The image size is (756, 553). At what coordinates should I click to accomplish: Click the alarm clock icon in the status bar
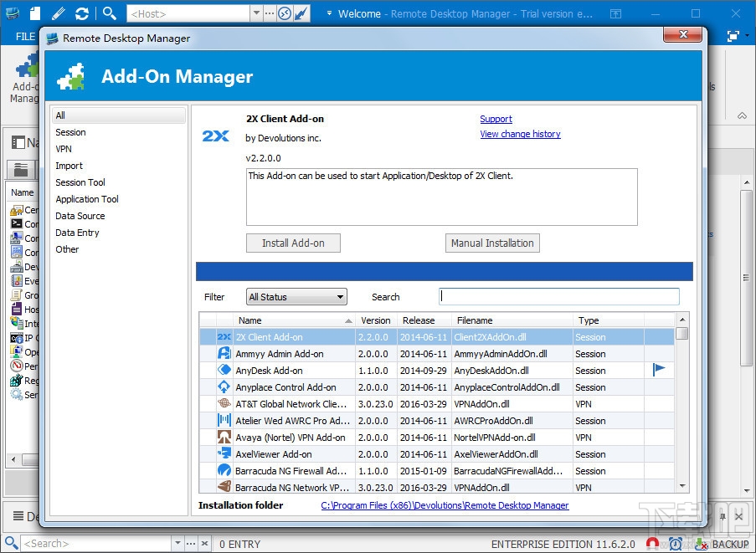676,543
